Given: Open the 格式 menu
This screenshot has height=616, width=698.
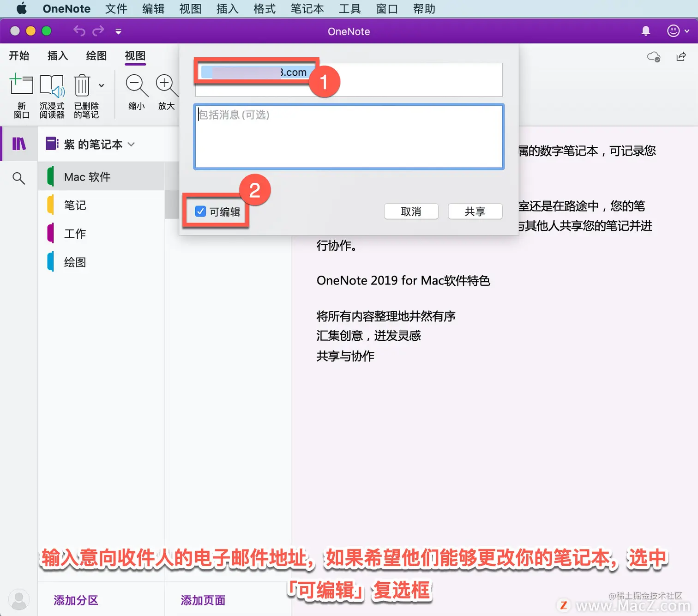Looking at the screenshot, I should [x=265, y=9].
